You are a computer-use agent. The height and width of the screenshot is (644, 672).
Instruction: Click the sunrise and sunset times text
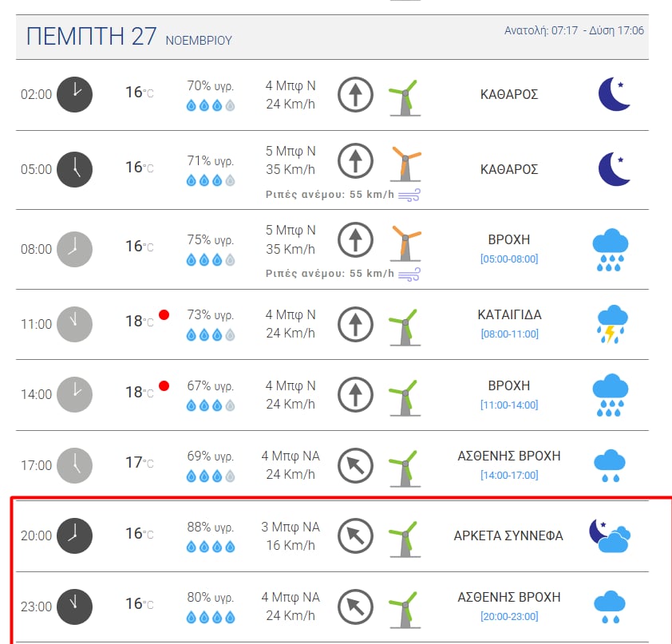[x=574, y=30]
